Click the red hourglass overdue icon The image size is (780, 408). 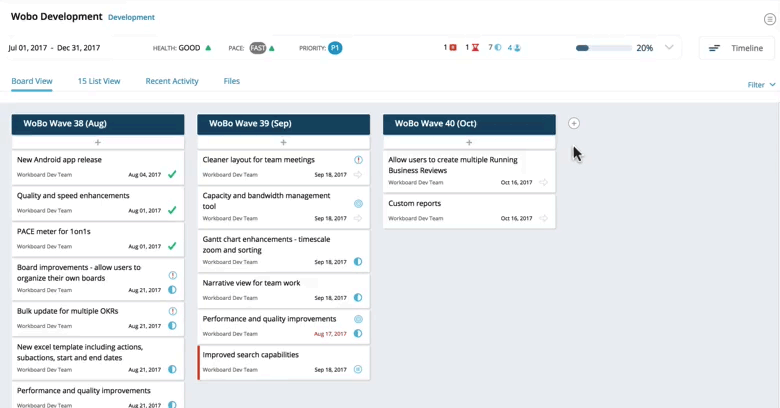click(x=476, y=48)
